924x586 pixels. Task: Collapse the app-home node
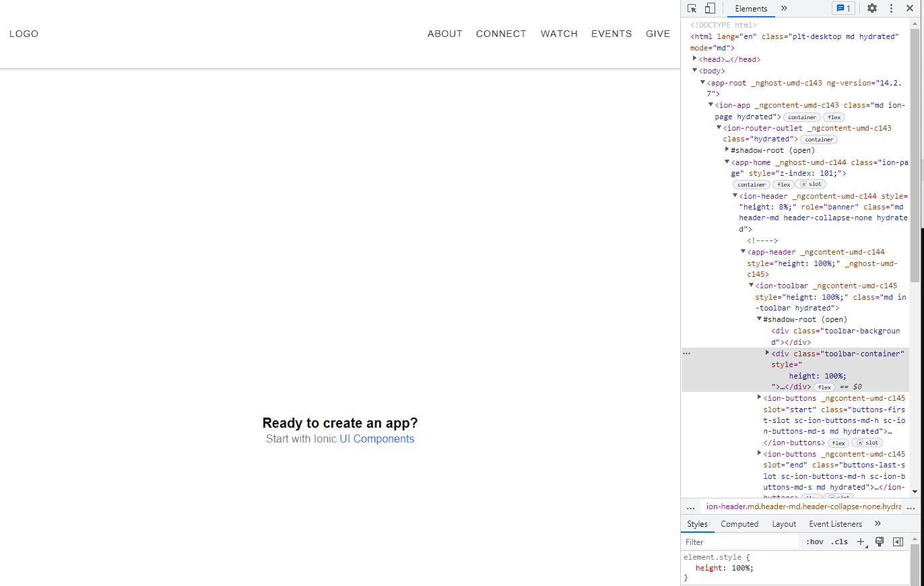tap(727, 162)
